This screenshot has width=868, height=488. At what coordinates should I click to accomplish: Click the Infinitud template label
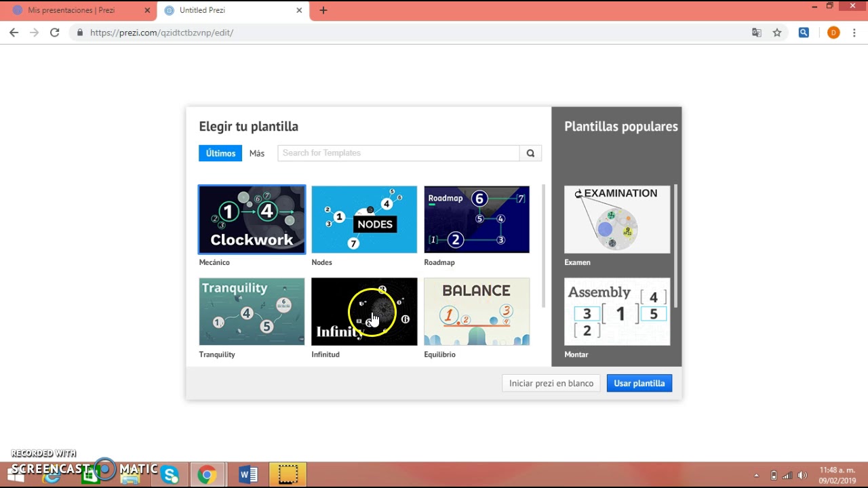point(325,354)
